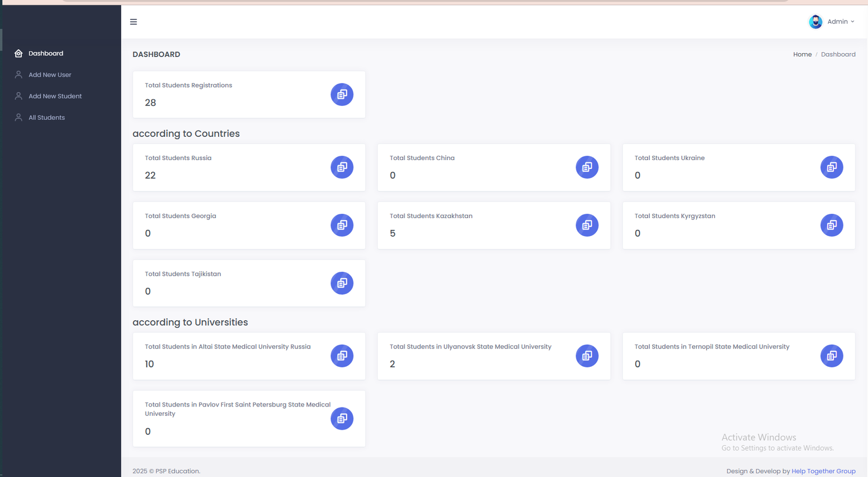Click the icon on the Total Students Registrations card
The image size is (868, 477).
point(342,94)
